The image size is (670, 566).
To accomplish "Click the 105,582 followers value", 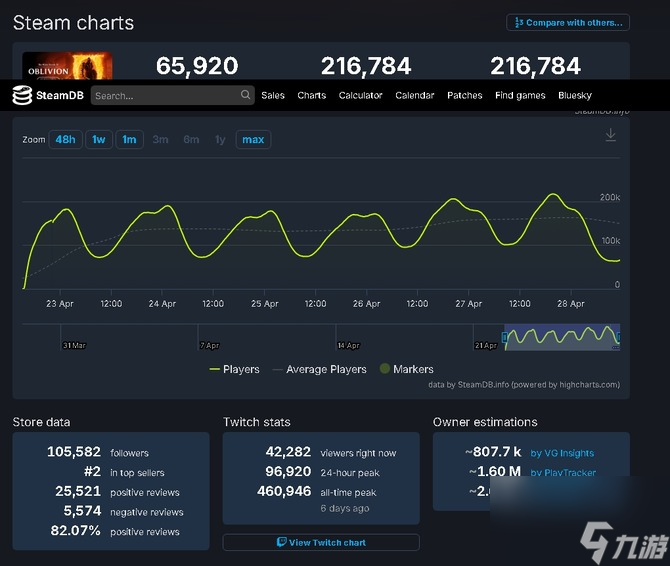I will click(x=74, y=452).
